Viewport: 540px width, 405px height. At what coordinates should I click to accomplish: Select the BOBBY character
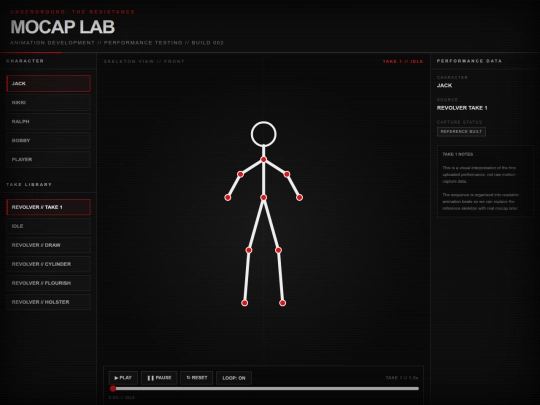point(49,141)
